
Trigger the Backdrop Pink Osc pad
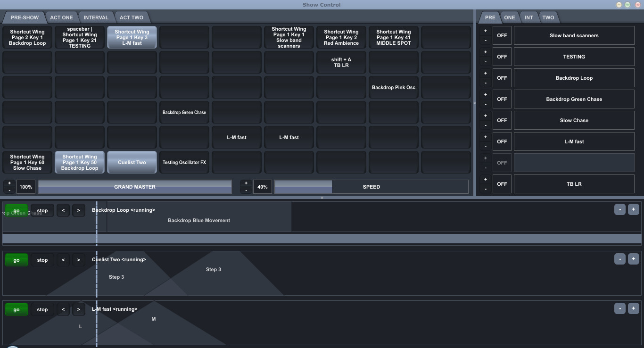[x=394, y=87]
